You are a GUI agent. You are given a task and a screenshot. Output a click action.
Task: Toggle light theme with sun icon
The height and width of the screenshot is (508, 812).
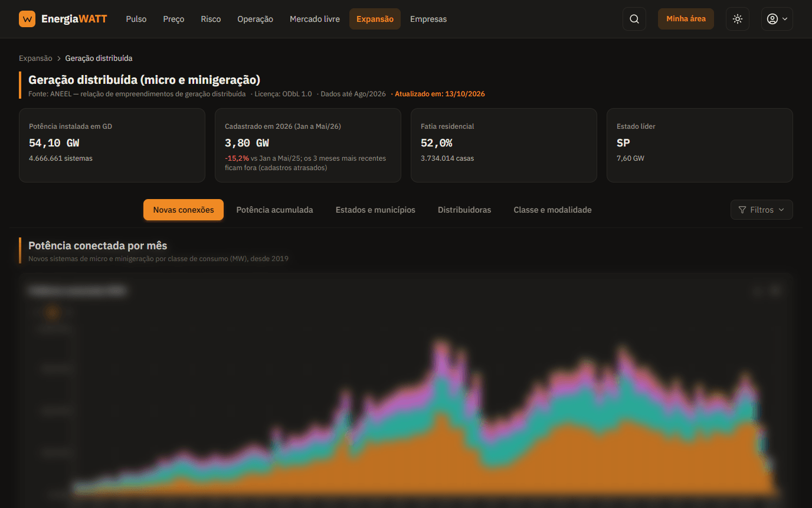[738, 19]
